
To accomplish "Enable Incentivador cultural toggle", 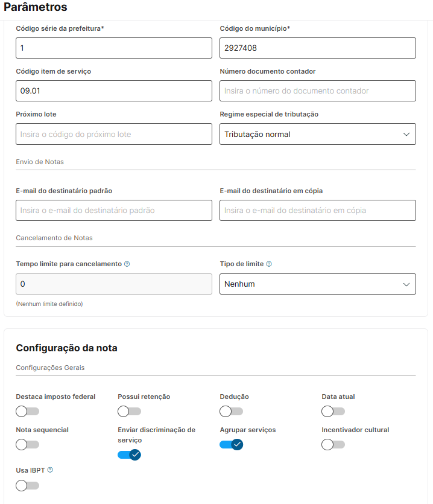I will click(x=333, y=445).
